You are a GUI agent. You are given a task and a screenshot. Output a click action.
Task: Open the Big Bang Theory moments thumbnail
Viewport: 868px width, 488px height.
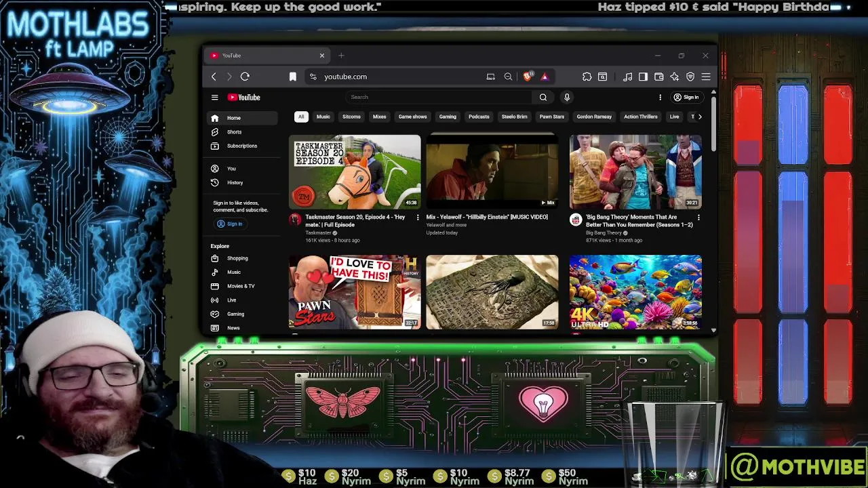pos(635,171)
